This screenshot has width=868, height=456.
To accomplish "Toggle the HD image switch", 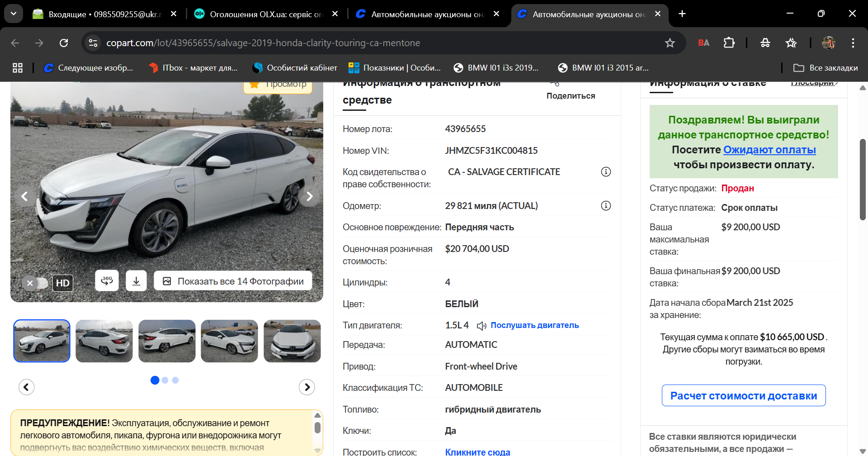I will [35, 283].
